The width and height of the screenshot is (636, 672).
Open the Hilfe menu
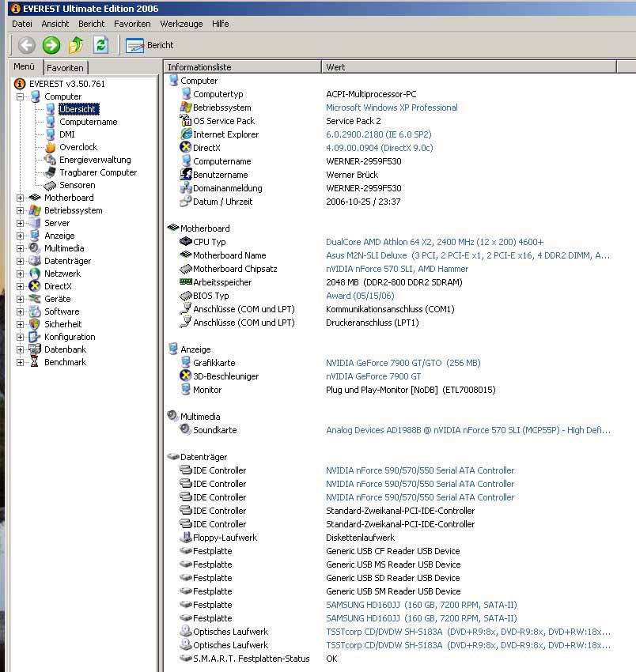coord(221,24)
